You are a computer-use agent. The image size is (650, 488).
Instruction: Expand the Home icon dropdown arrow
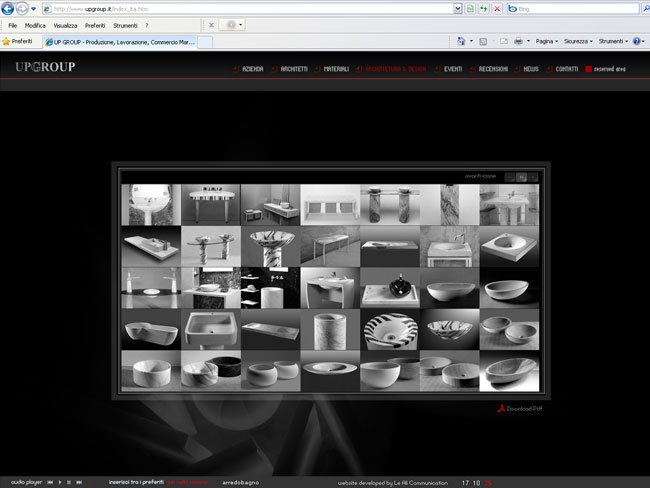471,41
